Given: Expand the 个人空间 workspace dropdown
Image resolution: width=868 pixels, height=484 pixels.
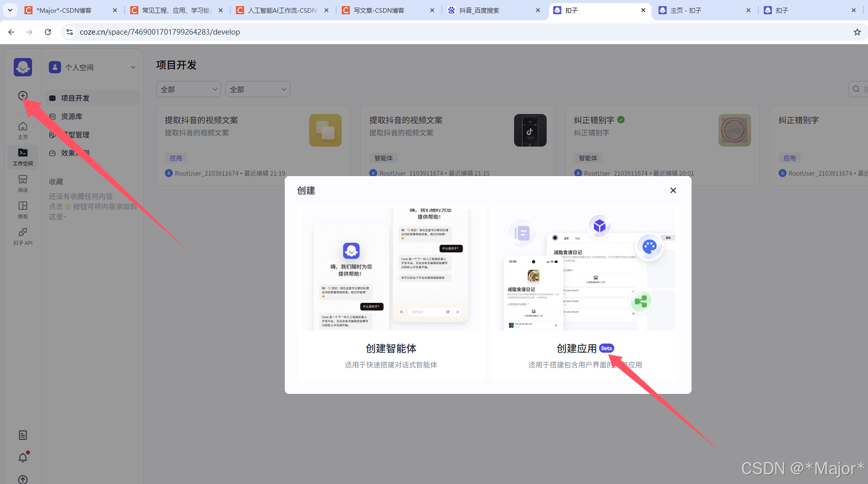Looking at the screenshot, I should [133, 67].
